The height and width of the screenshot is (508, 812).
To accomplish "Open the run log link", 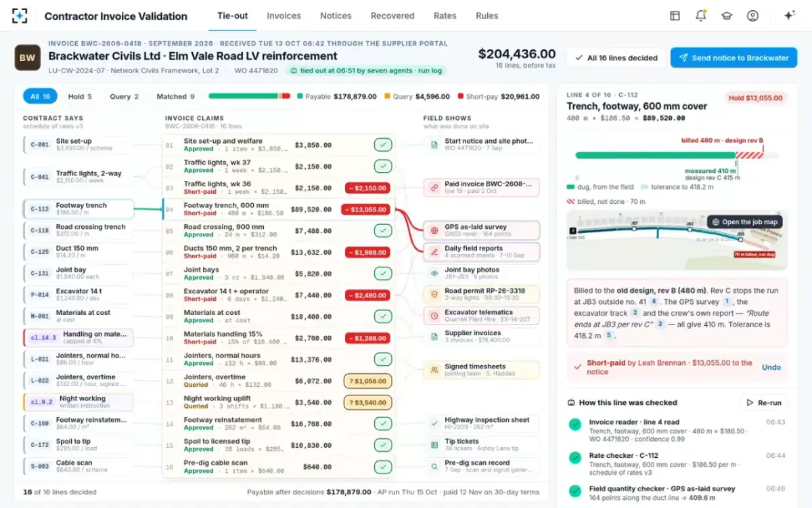I will 430,70.
